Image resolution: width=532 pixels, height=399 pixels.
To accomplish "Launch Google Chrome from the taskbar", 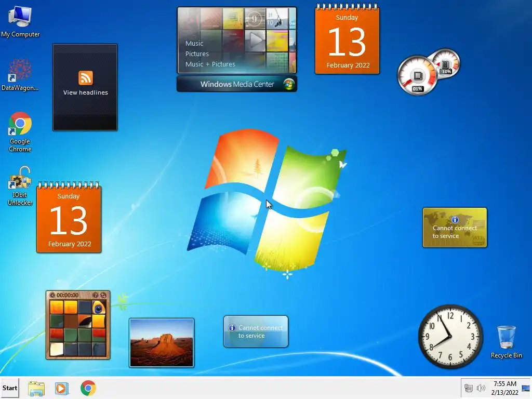I will [88, 388].
